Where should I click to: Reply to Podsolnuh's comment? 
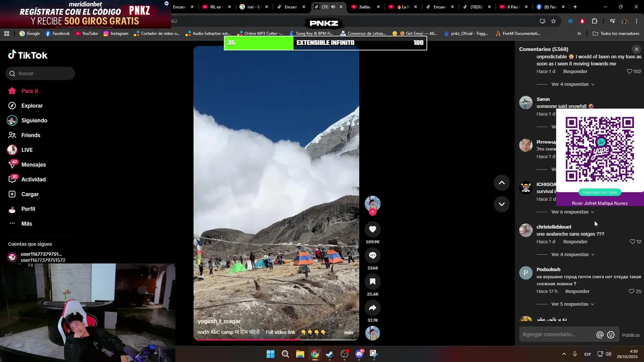click(x=577, y=292)
